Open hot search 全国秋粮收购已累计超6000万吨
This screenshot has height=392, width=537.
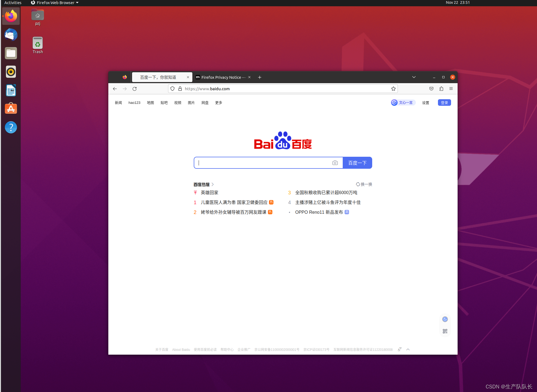coord(326,193)
